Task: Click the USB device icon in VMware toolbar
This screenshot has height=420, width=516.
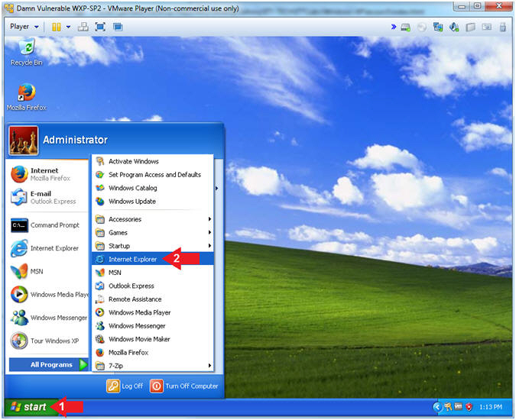Action: pyautogui.click(x=503, y=27)
